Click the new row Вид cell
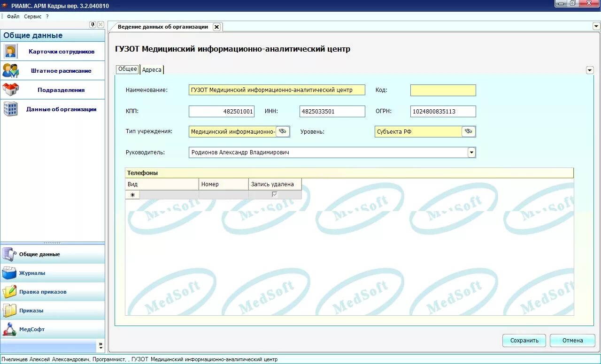The image size is (601, 364). point(169,194)
